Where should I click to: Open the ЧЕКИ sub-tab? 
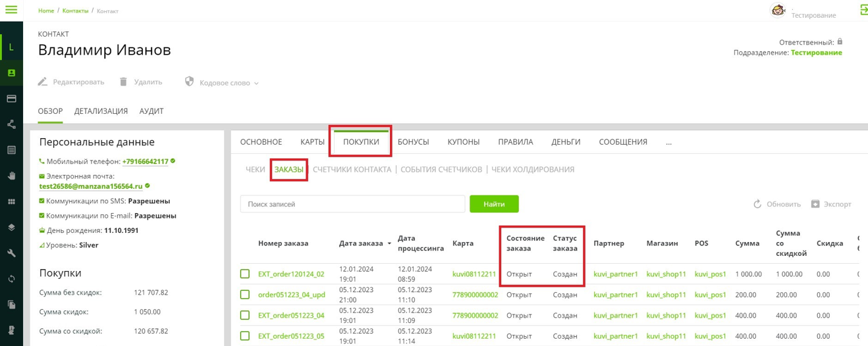(x=255, y=170)
